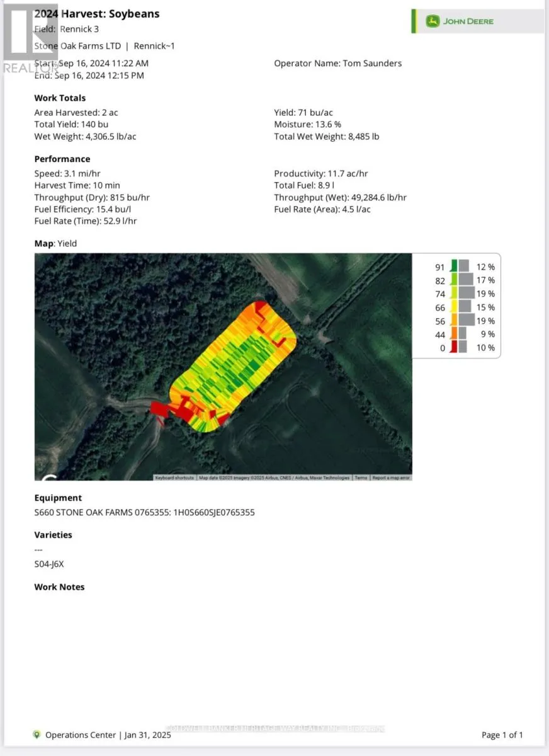Click the red patch at the field entrance

pos(161,409)
